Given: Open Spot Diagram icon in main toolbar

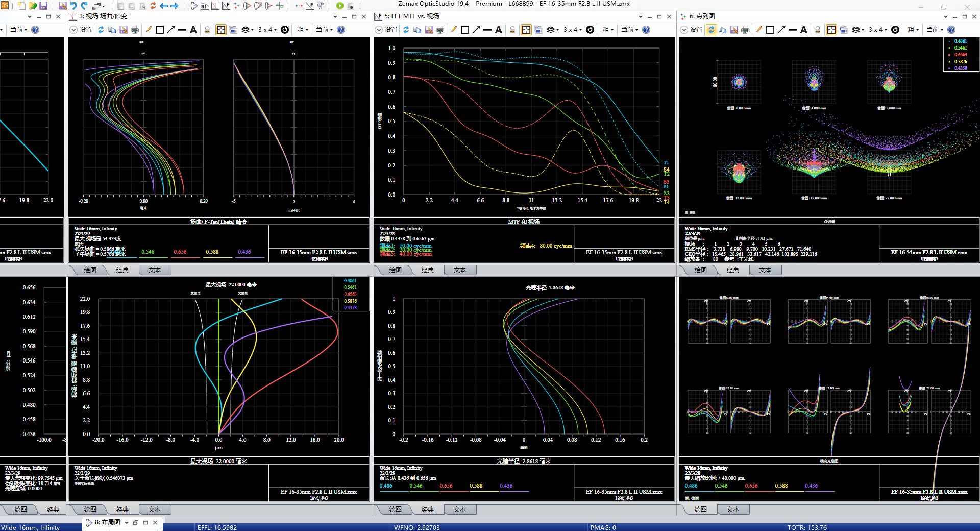Looking at the screenshot, I should tap(237, 6).
